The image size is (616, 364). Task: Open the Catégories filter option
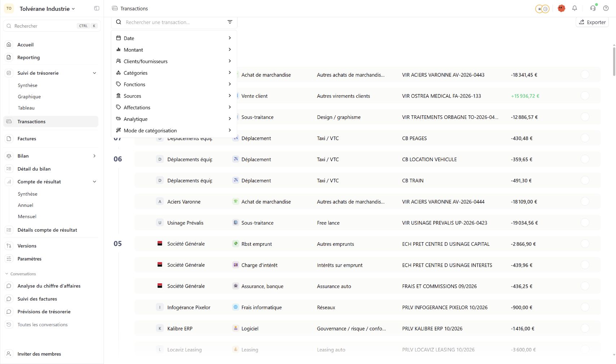click(x=174, y=73)
